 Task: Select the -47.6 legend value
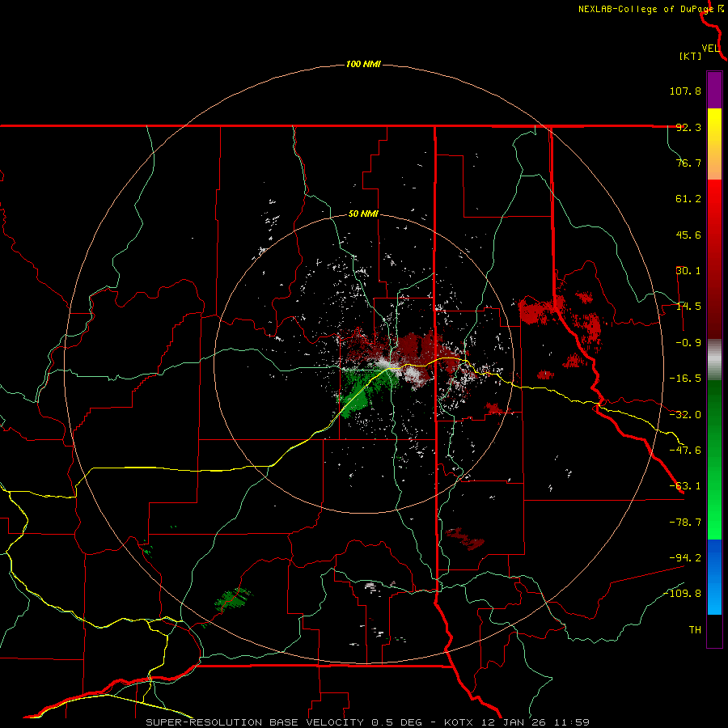click(685, 451)
